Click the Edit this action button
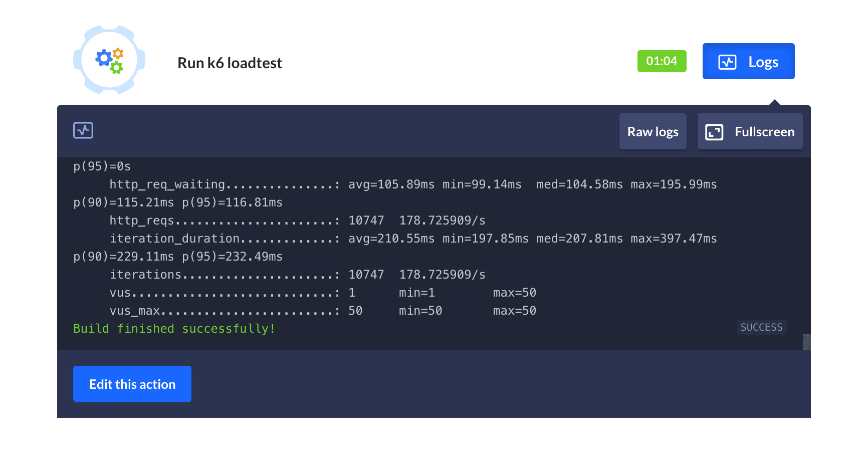Screen dimensions: 868x461 pos(132,384)
